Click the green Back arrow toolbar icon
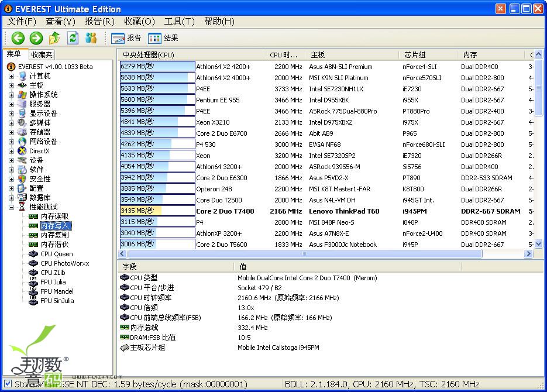This screenshot has height=392, width=547. pyautogui.click(x=18, y=38)
